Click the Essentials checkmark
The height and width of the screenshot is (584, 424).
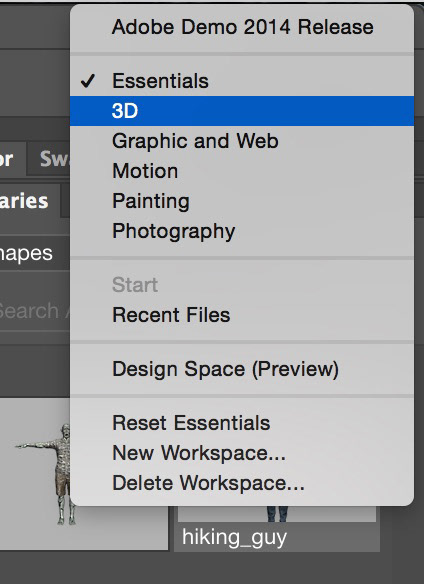point(88,81)
